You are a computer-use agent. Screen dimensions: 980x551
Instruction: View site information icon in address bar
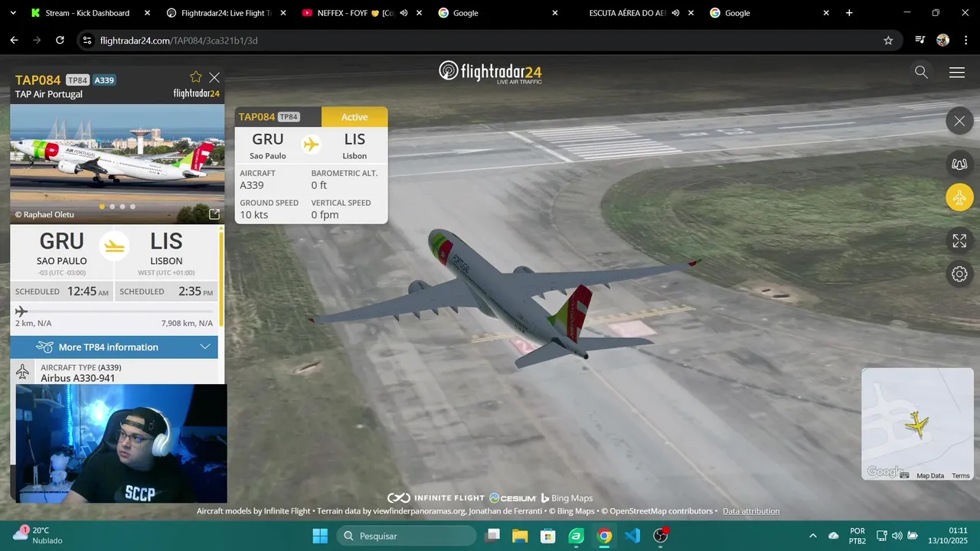87,41
